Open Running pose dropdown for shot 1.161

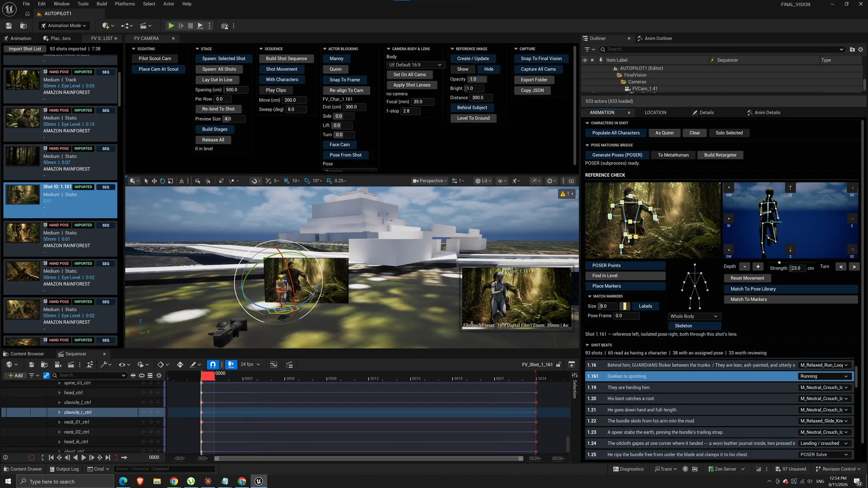824,377
